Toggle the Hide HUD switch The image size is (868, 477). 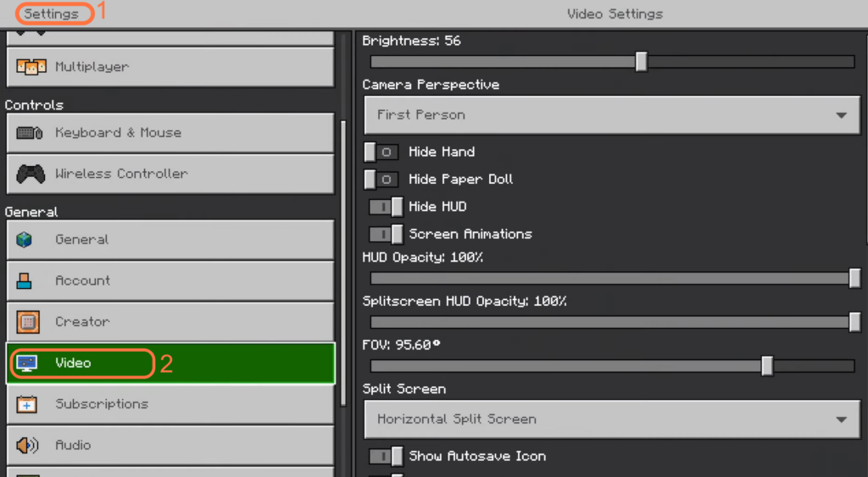tap(386, 207)
